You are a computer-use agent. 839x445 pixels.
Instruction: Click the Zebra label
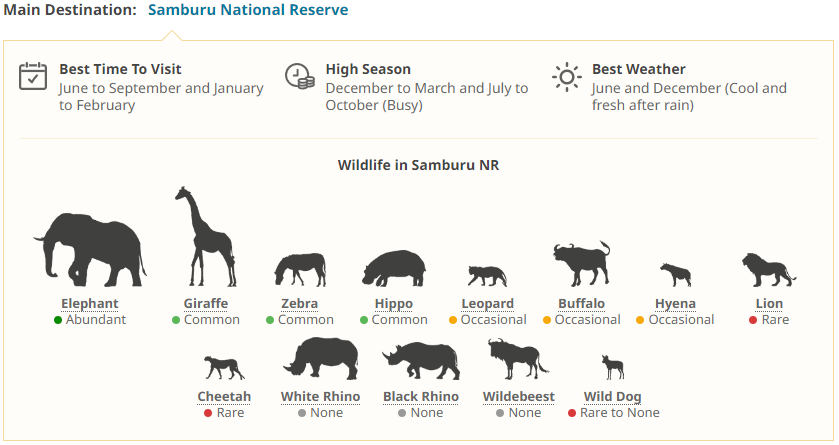click(x=300, y=304)
